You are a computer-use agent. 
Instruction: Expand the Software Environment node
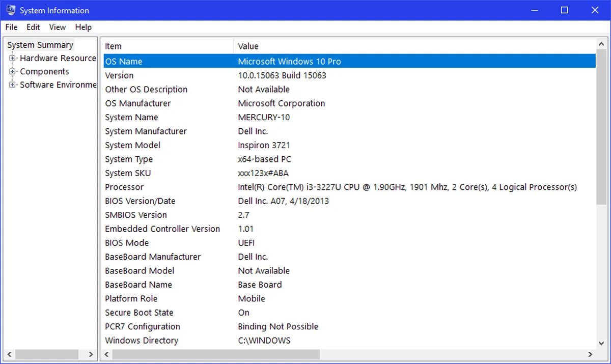(x=13, y=85)
